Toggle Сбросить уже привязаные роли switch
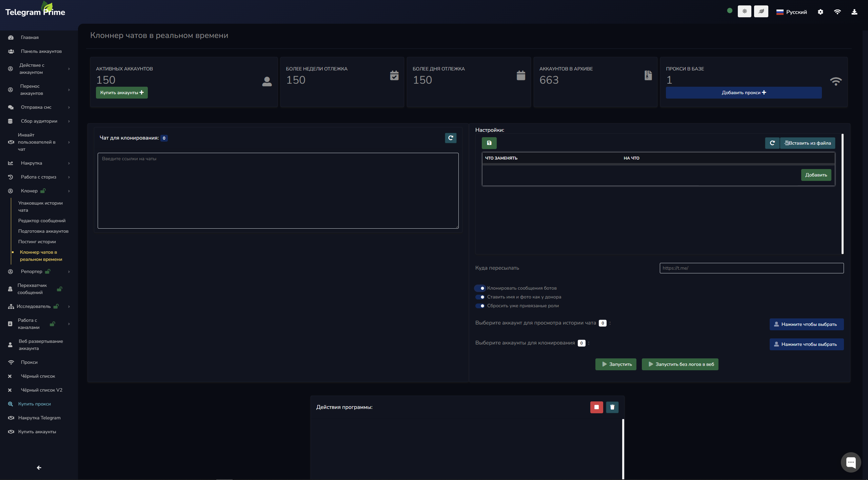The image size is (868, 480). pos(480,306)
